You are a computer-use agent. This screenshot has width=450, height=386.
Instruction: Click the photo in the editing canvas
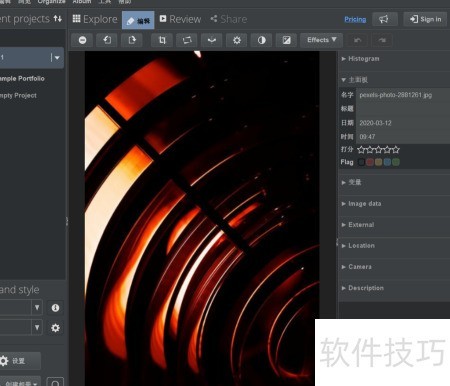[x=202, y=218]
